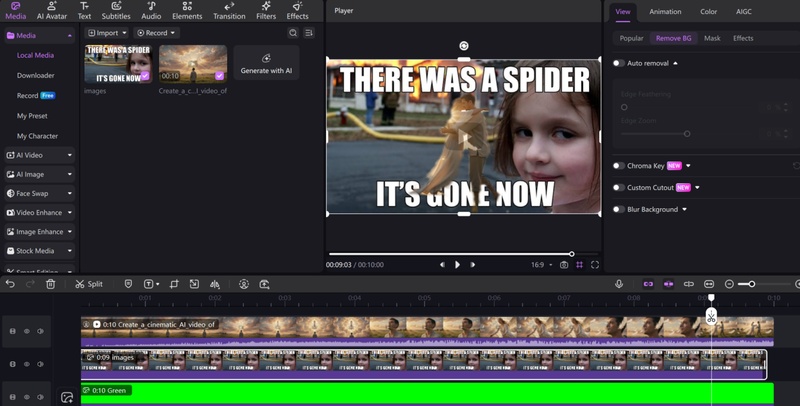Switch to the Color tab
Image resolution: width=800 pixels, height=406 pixels.
(x=708, y=12)
